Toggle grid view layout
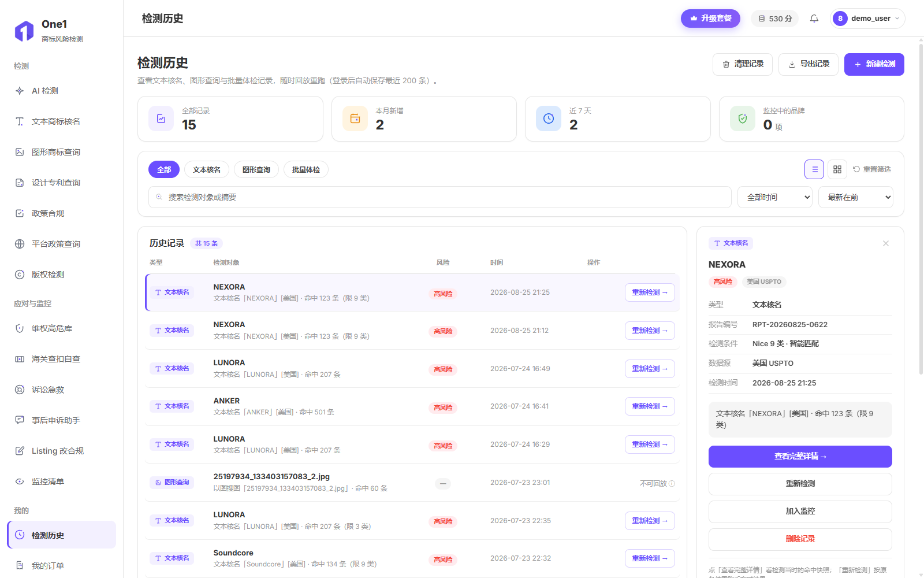Screen dimensions: 924x578 pos(837,169)
